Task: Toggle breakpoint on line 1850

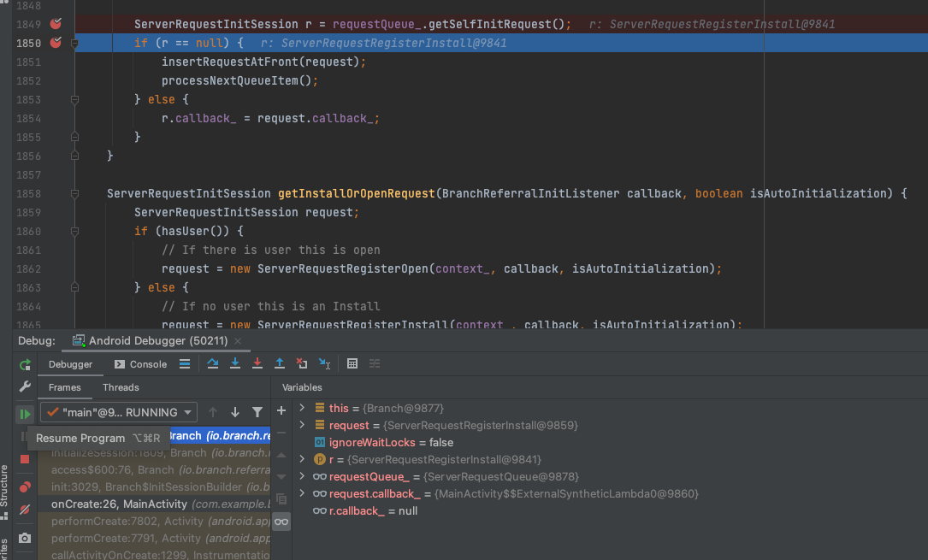Action: 56,43
